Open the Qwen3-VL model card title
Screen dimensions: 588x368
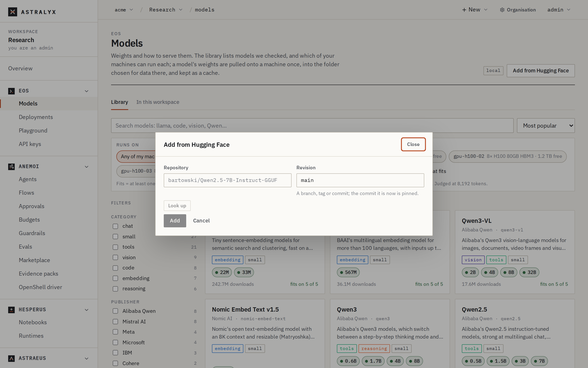coord(477,221)
